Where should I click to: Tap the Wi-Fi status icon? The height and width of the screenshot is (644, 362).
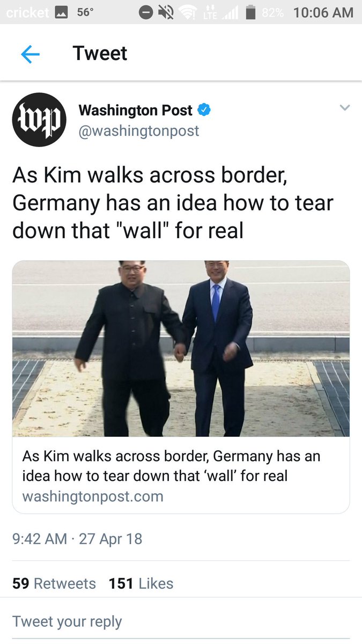pos(187,12)
